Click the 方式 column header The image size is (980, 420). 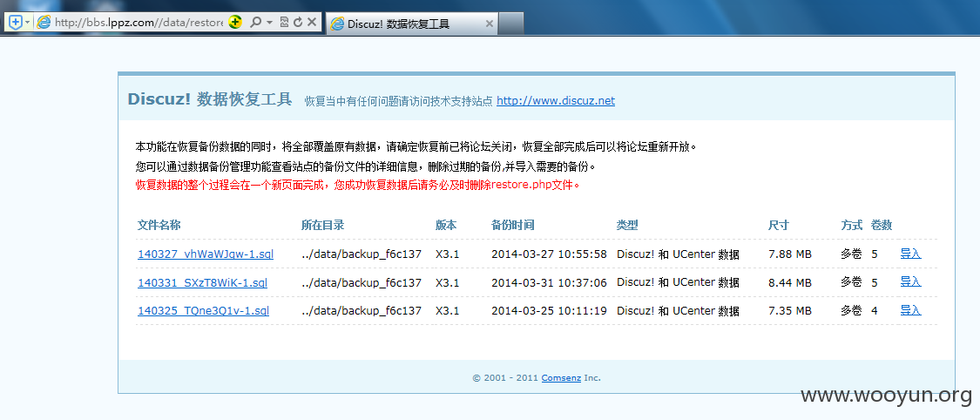pyautogui.click(x=852, y=225)
